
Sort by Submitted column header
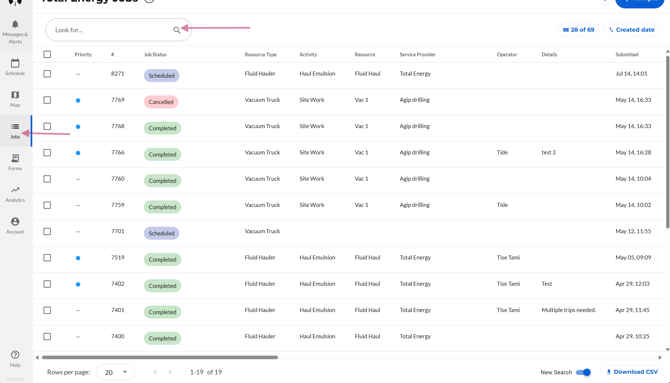click(x=627, y=55)
